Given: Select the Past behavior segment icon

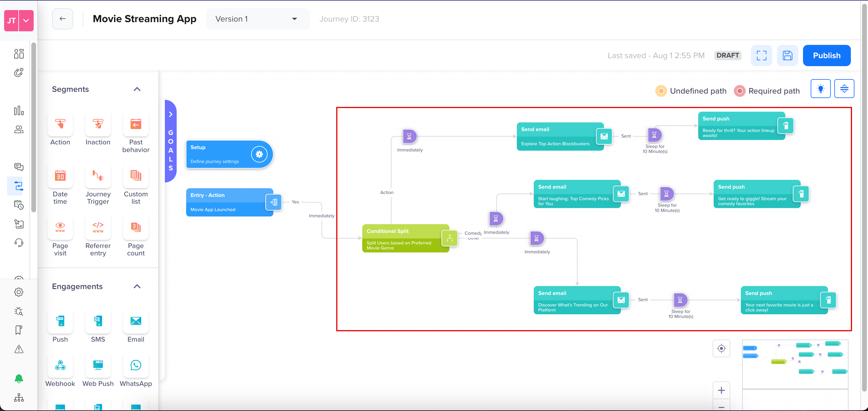Looking at the screenshot, I should click(x=136, y=124).
